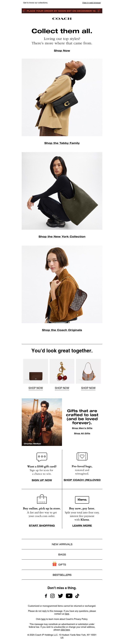The width and height of the screenshot is (124, 644).
Task: Open the Facebook social icon
Action: pyautogui.click(x=46, y=596)
